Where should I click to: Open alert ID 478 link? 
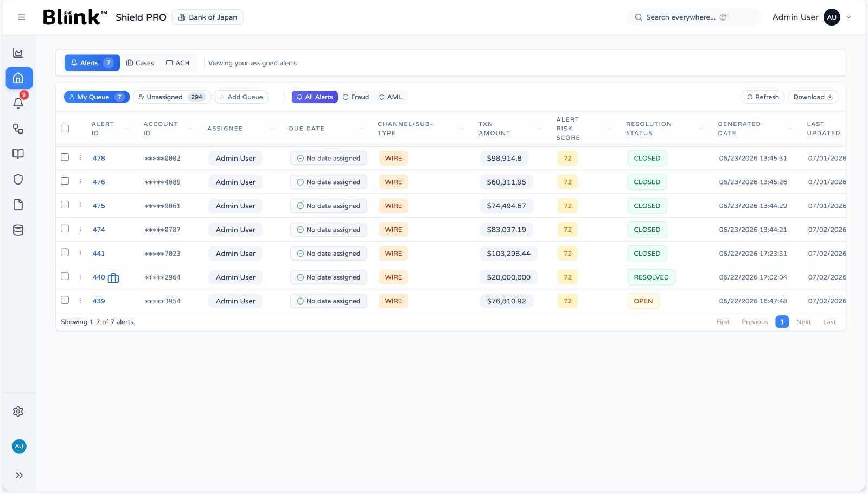[x=99, y=159]
